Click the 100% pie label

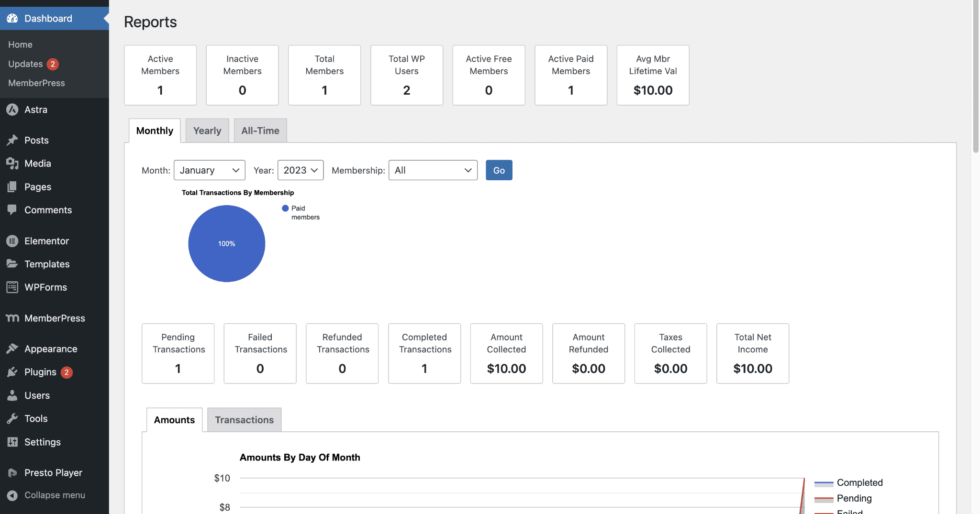227,244
